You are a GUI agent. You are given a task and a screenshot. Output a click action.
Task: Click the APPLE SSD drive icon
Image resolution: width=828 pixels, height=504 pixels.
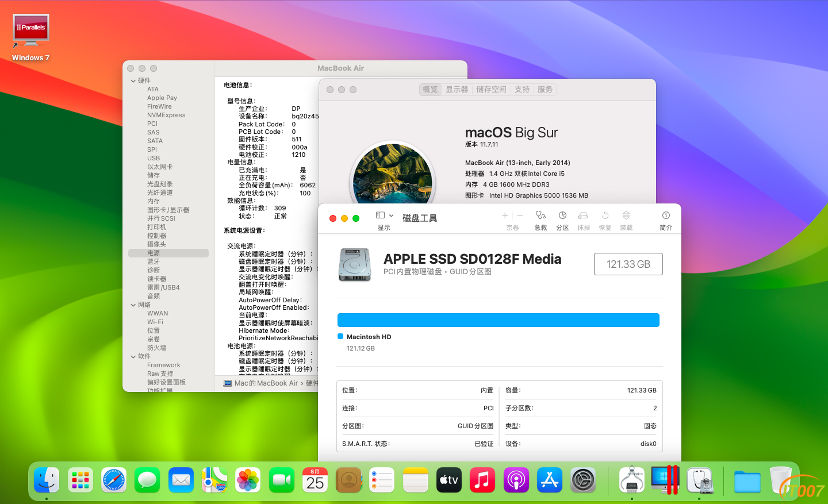tap(355, 264)
